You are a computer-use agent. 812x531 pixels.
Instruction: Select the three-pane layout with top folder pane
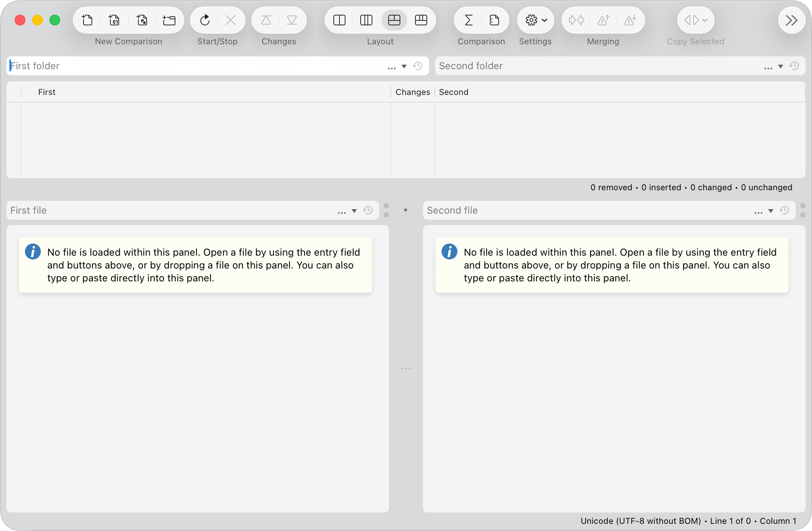point(421,20)
